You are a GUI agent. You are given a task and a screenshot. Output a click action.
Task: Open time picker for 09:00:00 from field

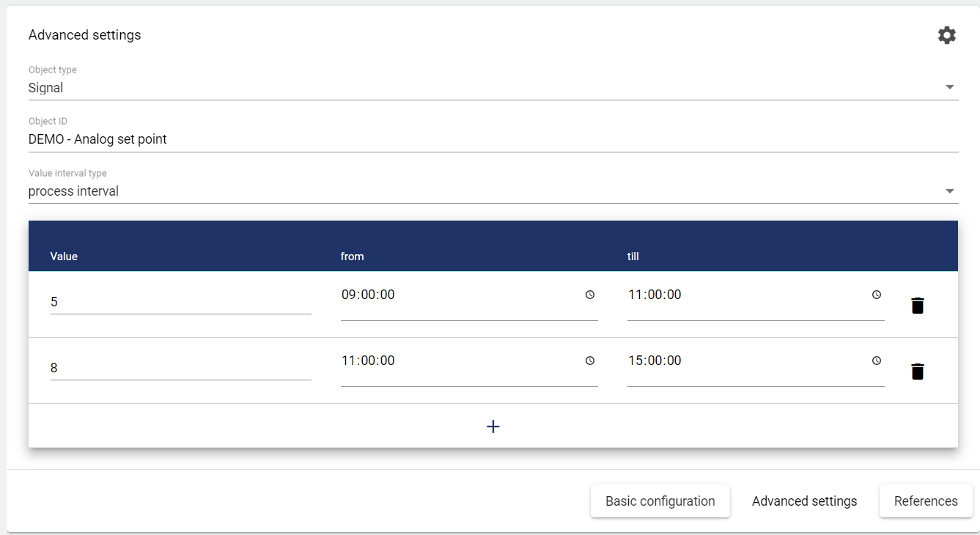(x=589, y=295)
